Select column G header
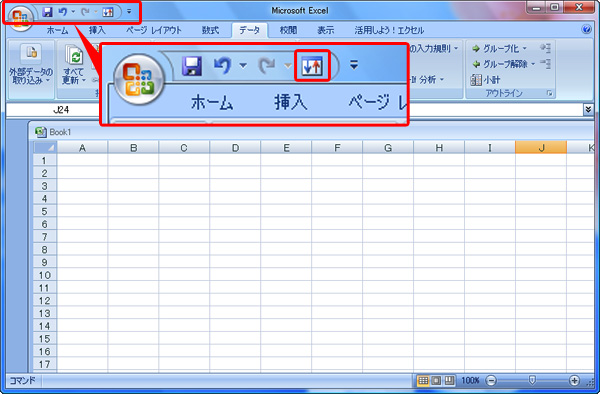The width and height of the screenshot is (600, 394). click(388, 148)
